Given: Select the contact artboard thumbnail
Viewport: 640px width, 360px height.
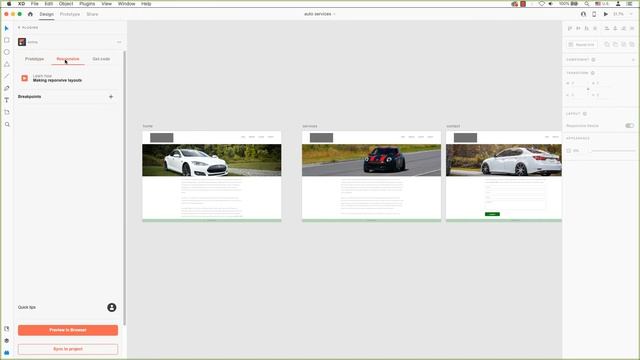Looking at the screenshot, I should click(x=504, y=176).
